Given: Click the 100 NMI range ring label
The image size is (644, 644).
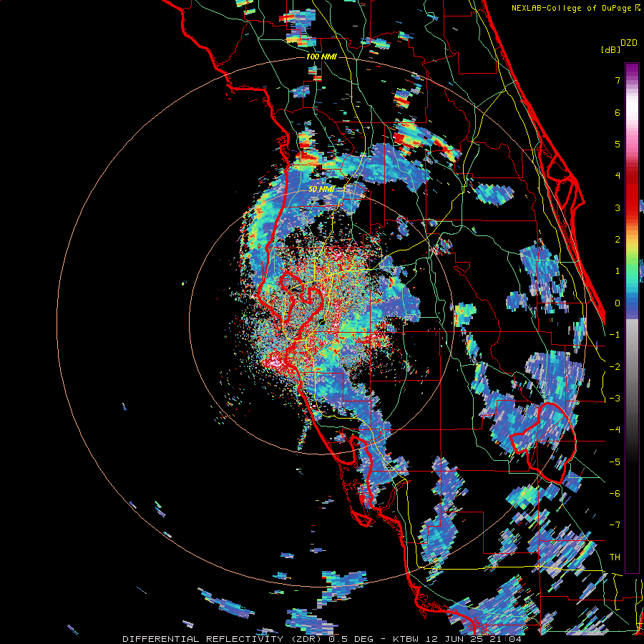Looking at the screenshot, I should click(321, 57).
